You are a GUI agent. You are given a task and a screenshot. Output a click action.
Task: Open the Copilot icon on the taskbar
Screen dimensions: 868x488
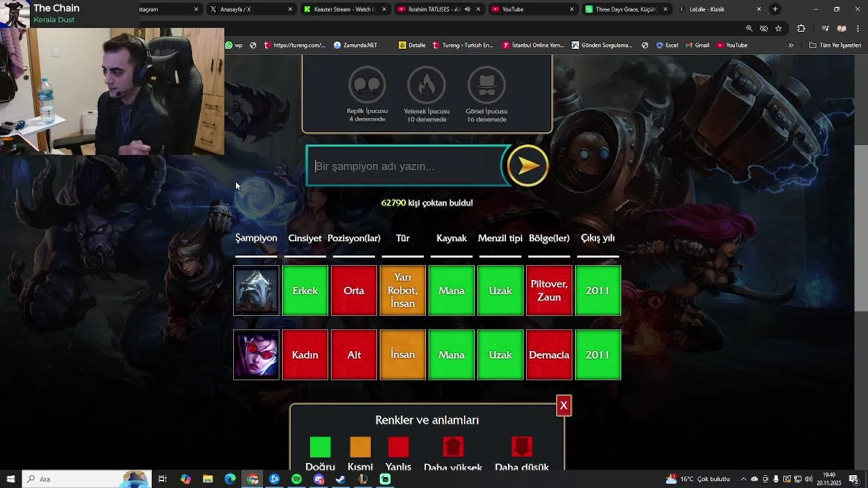tap(186, 479)
